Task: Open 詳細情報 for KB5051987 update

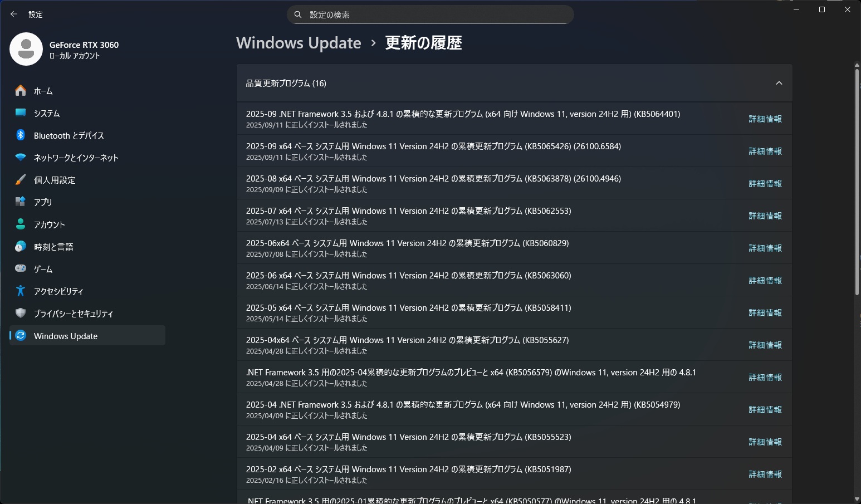Action: click(x=765, y=474)
